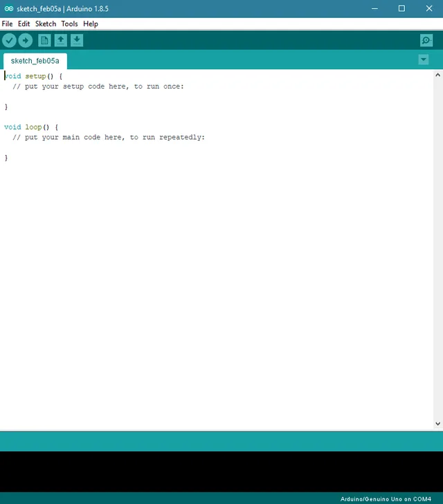Viewport: 443px width, 504px height.
Task: Upload sketch with arrow button
Action: (x=26, y=40)
